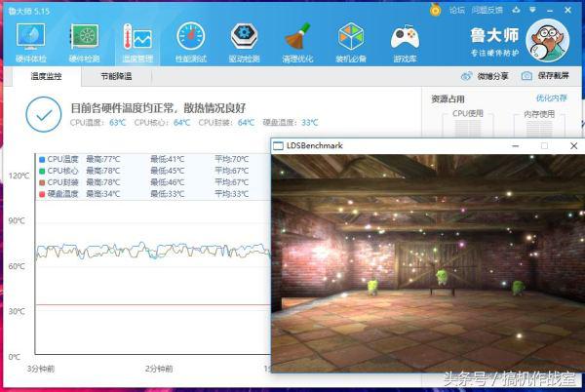Click the 鲁大师 cartoon avatar
This screenshot has height=392, width=585.
pyautogui.click(x=547, y=40)
